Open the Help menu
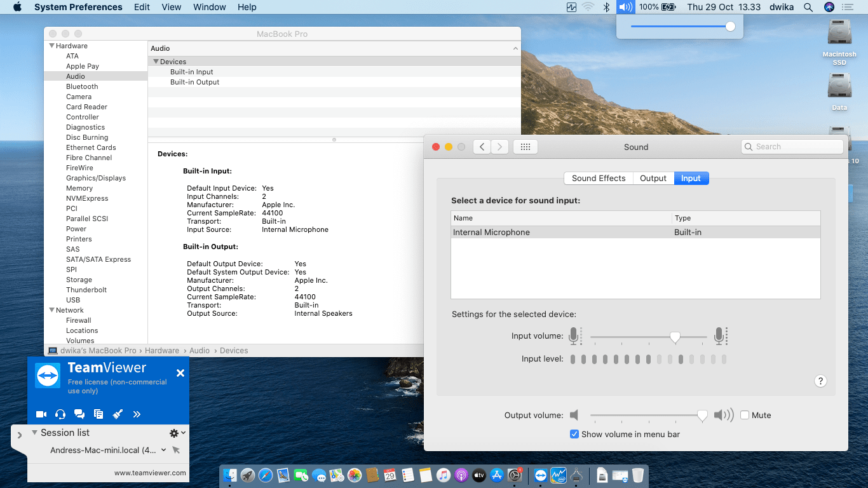The image size is (868, 488). (x=247, y=7)
